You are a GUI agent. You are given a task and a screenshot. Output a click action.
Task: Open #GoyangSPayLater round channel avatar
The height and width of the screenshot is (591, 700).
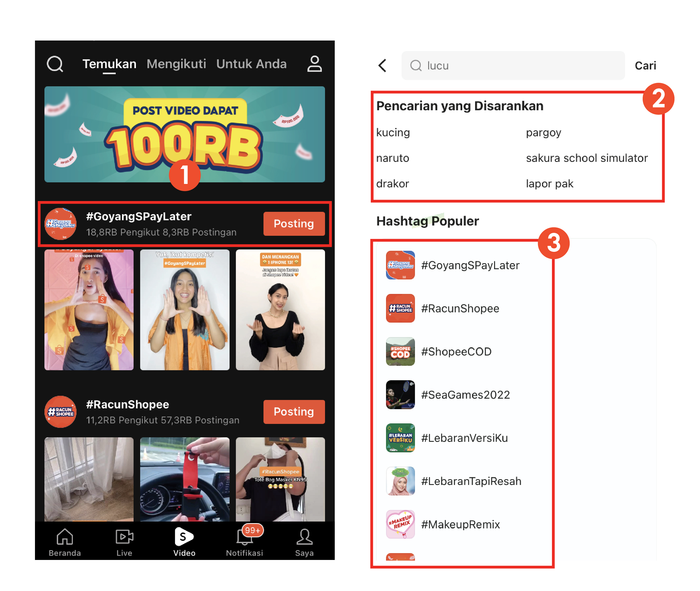(x=60, y=223)
